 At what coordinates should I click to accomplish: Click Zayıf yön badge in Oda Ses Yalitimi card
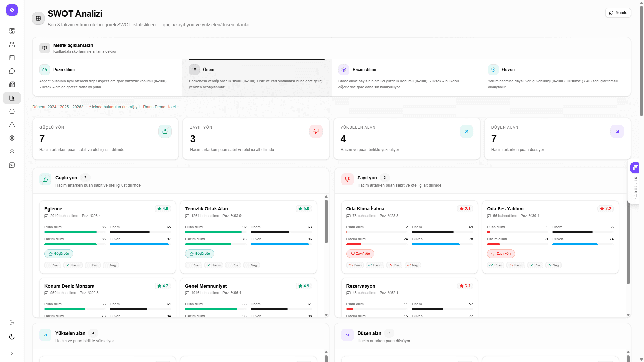(501, 254)
